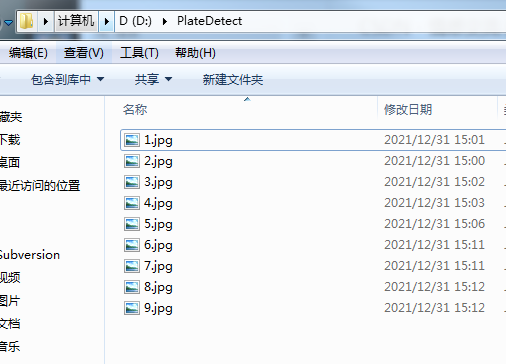
Task: Click the folder icon in address bar
Action: (27, 21)
